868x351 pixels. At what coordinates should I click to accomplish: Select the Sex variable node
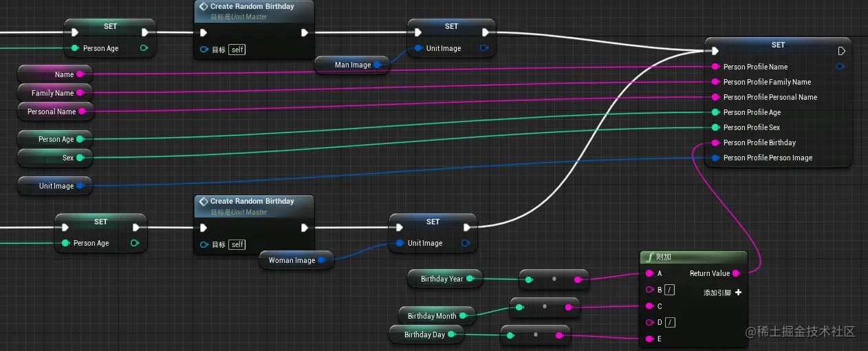click(55, 158)
